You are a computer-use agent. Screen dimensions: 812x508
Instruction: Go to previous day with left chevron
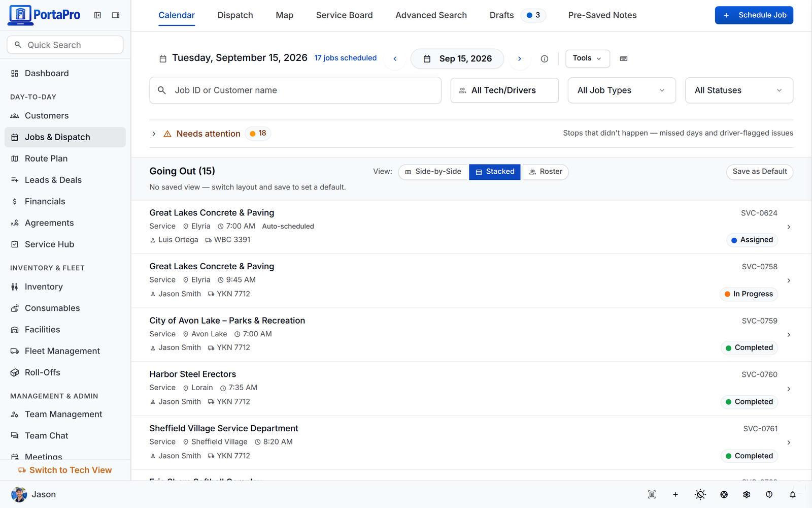pyautogui.click(x=395, y=59)
